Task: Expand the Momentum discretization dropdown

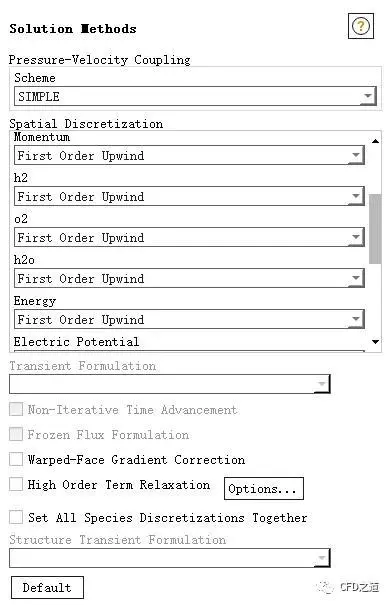Action: 189,155
